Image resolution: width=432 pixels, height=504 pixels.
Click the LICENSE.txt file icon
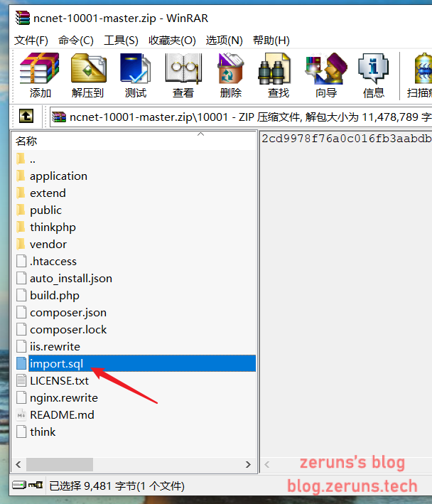21,380
